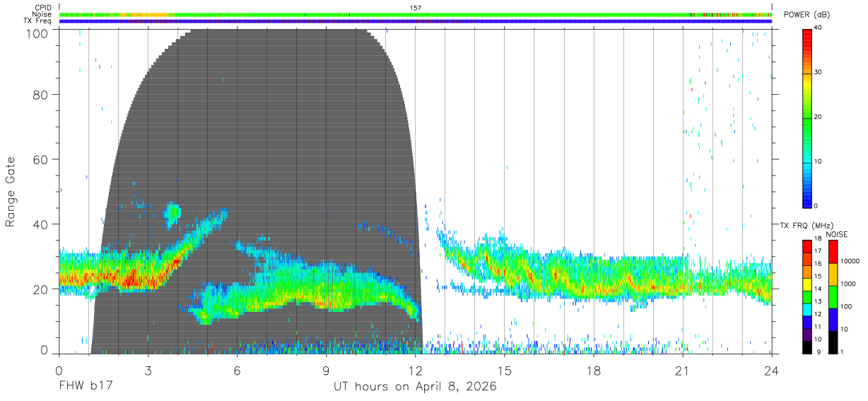Click the 11 MHz TX frequency legend label

[x=818, y=327]
